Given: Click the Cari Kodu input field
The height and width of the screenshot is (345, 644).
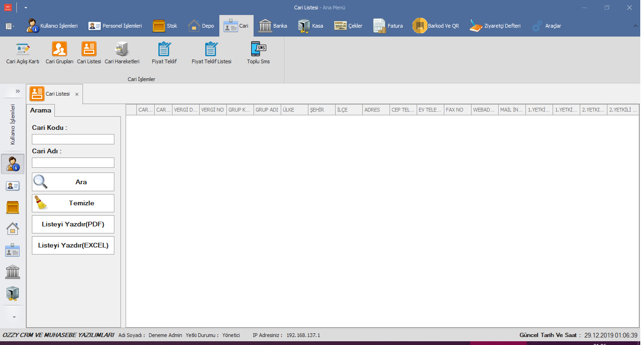Looking at the screenshot, I should point(73,139).
